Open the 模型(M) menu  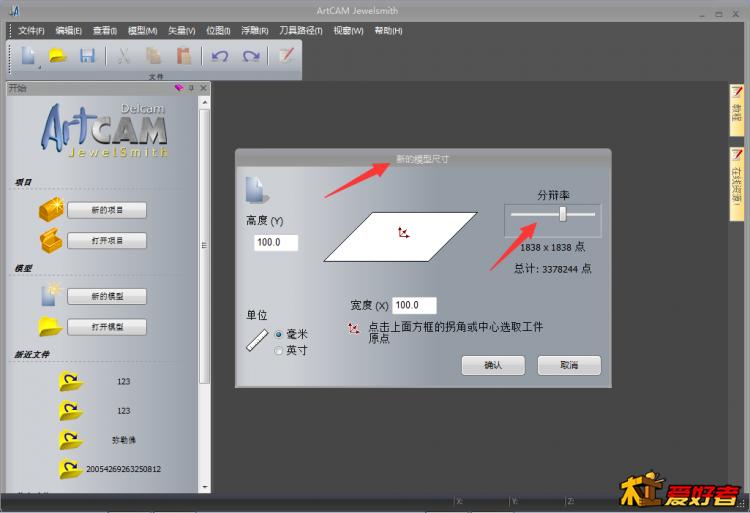click(143, 31)
